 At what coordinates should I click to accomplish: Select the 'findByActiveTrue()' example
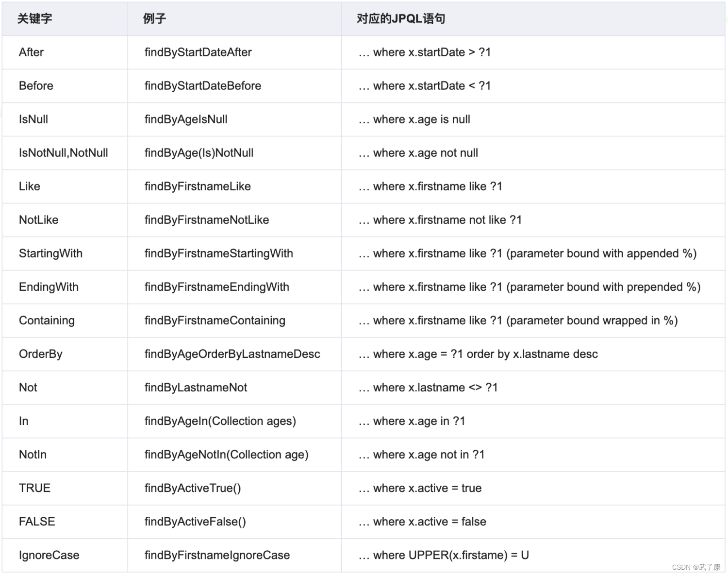point(193,488)
